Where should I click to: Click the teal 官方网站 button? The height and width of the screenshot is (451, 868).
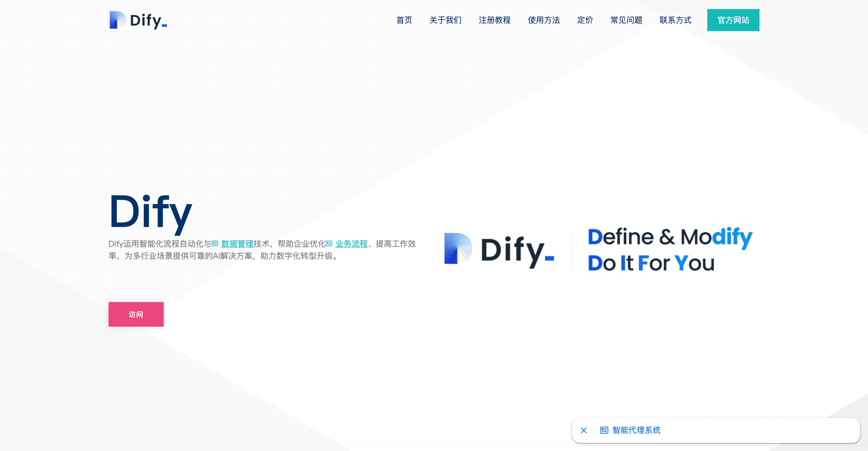click(x=733, y=20)
